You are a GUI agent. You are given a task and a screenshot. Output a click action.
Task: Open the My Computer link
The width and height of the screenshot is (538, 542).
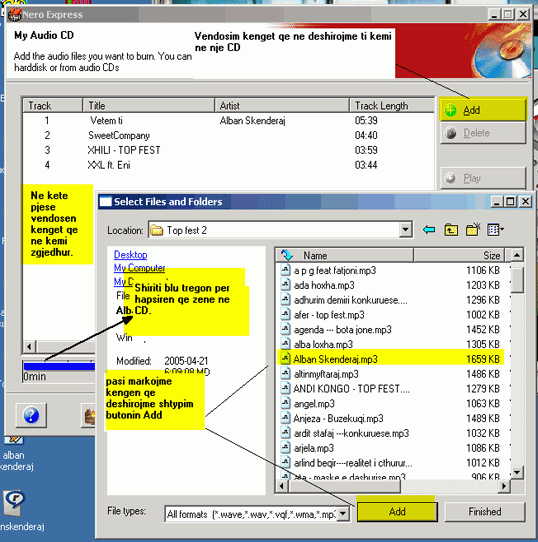pyautogui.click(x=139, y=268)
